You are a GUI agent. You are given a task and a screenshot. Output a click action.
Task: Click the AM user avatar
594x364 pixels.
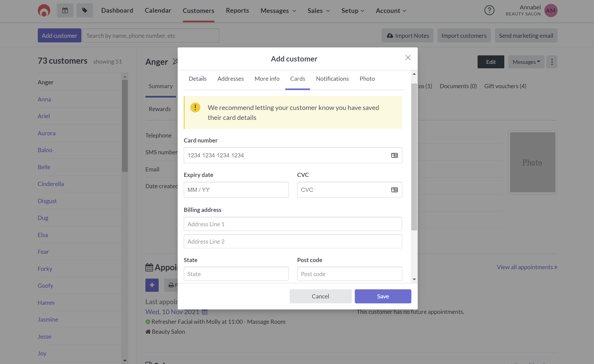pyautogui.click(x=551, y=10)
